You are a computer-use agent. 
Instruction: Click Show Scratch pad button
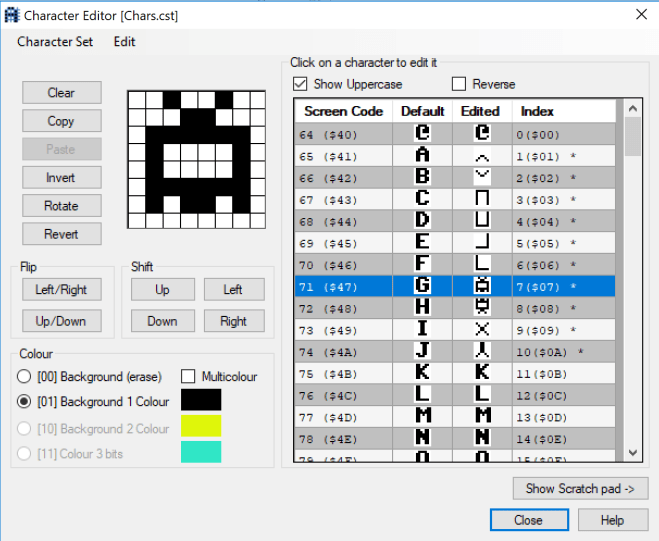[580, 488]
